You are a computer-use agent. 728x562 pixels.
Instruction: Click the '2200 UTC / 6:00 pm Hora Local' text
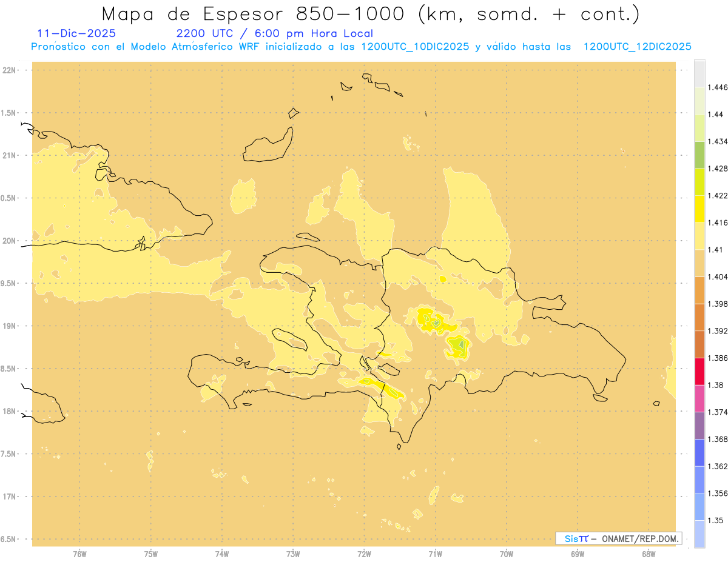275,33
